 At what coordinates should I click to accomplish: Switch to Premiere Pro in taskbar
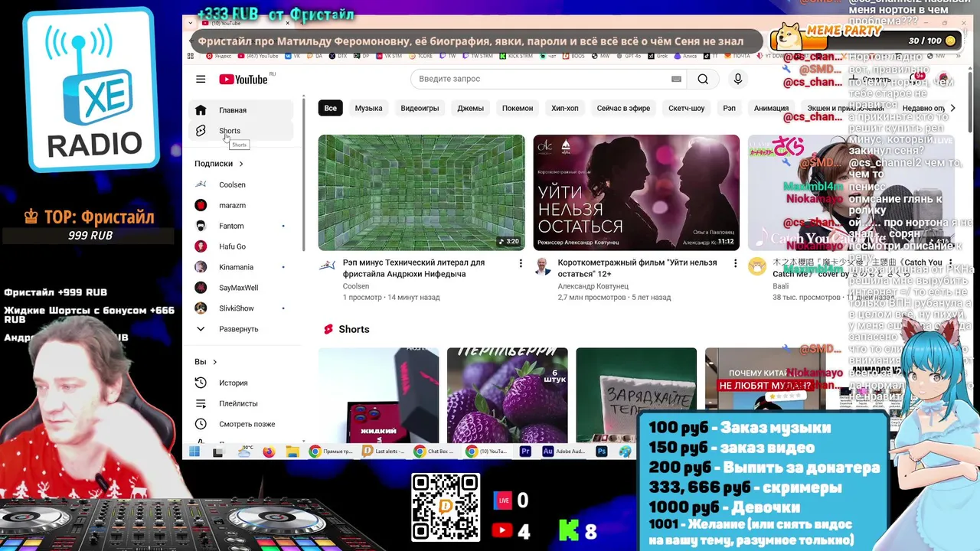(525, 452)
